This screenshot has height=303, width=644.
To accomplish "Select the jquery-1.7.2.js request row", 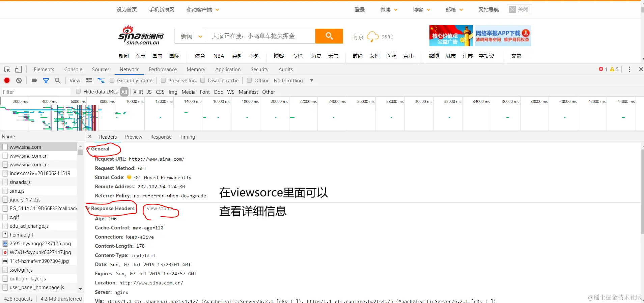I will coord(38,199).
